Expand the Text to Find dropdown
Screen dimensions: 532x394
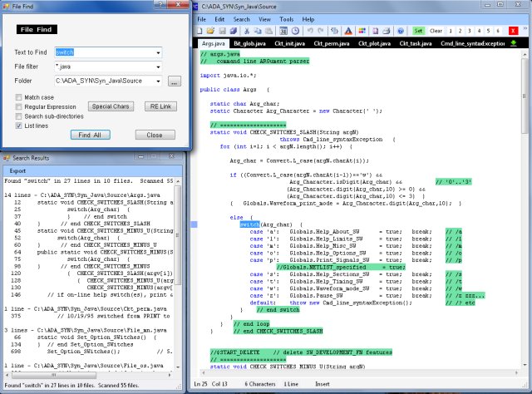point(158,52)
